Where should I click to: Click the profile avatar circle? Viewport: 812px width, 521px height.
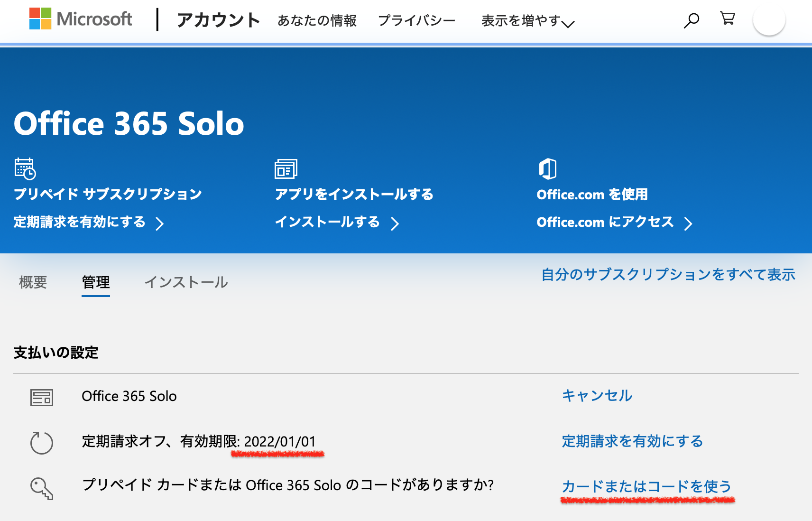click(769, 20)
